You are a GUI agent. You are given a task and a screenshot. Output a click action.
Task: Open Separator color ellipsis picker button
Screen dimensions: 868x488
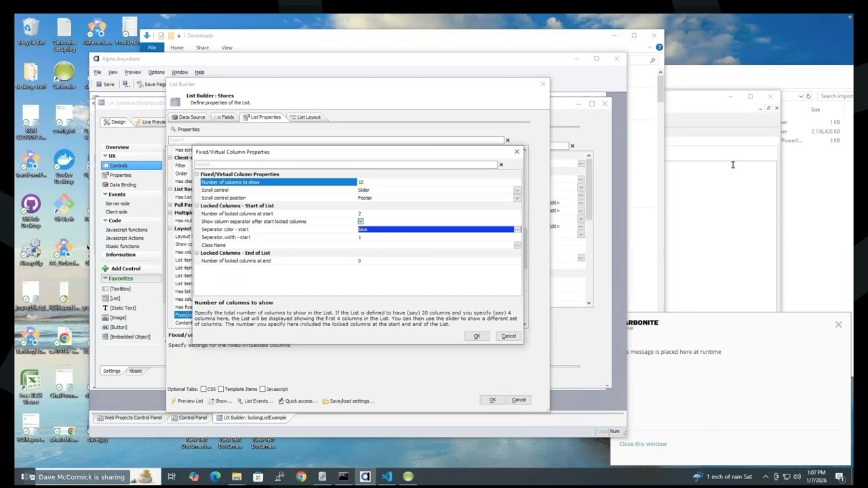[x=517, y=230]
